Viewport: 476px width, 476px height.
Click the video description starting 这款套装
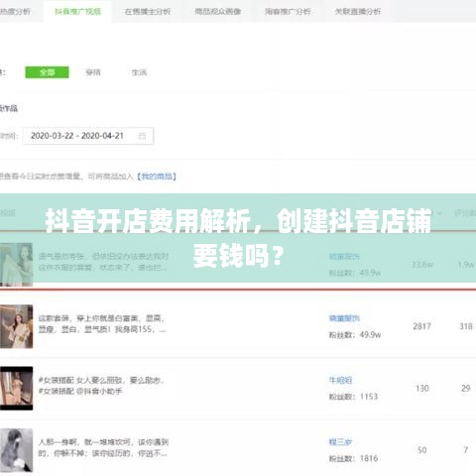[102, 324]
